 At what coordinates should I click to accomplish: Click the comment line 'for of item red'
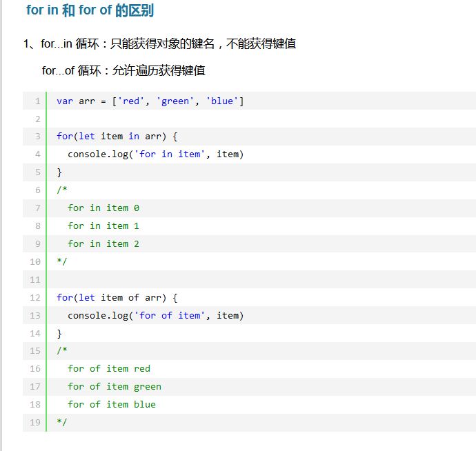tap(109, 368)
